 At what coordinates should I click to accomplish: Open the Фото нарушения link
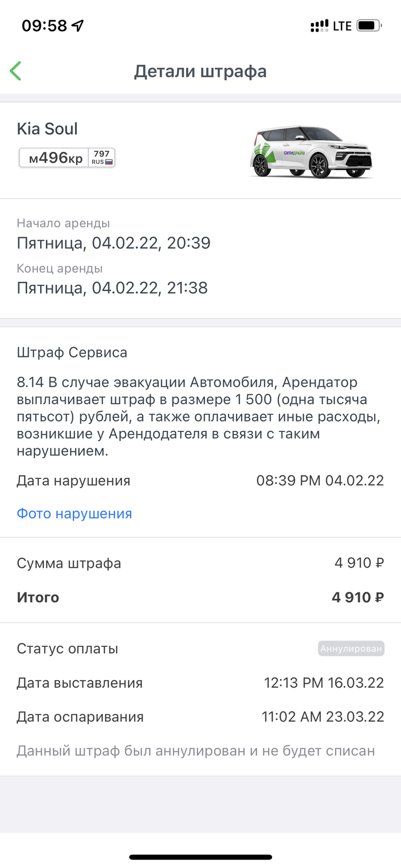[74, 513]
